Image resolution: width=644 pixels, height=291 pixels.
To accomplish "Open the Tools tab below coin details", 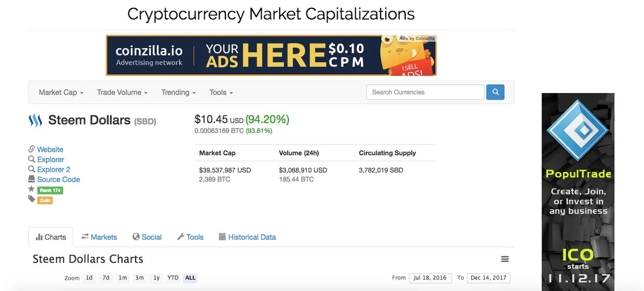I will click(x=190, y=237).
